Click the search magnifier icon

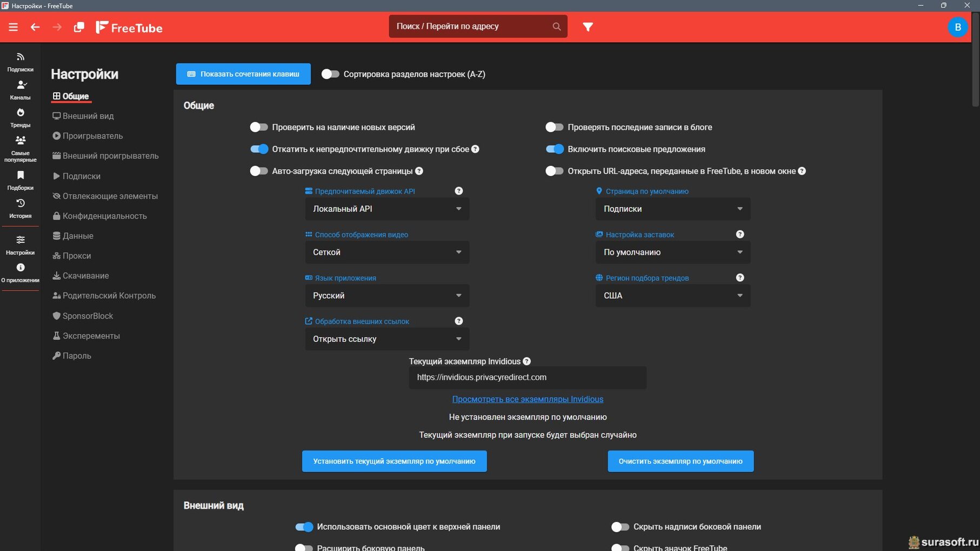pos(556,26)
